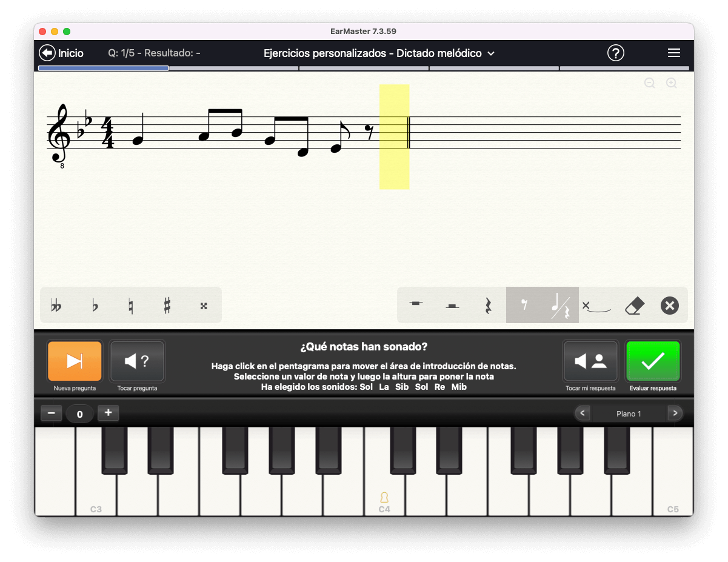The image size is (728, 562).
Task: Switch to the next piano instrument
Action: point(674,413)
